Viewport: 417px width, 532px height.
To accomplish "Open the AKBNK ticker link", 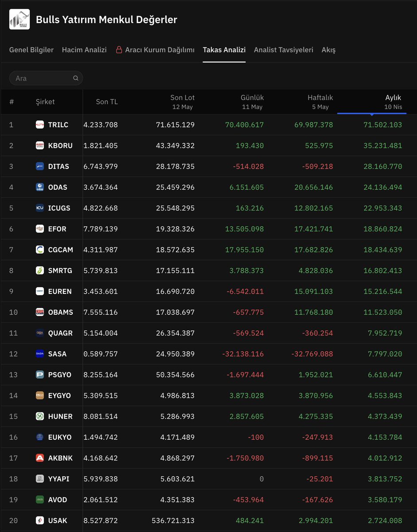I will [60, 458].
